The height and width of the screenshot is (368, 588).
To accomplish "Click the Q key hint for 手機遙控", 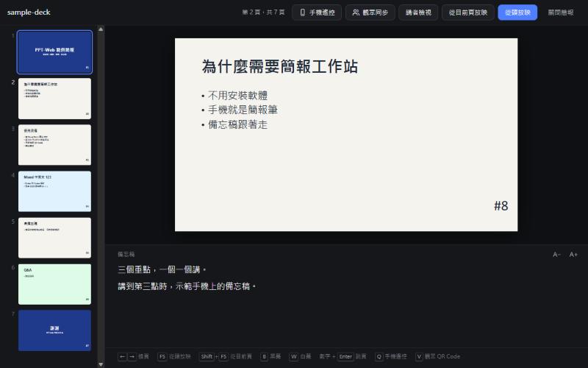I will 379,356.
